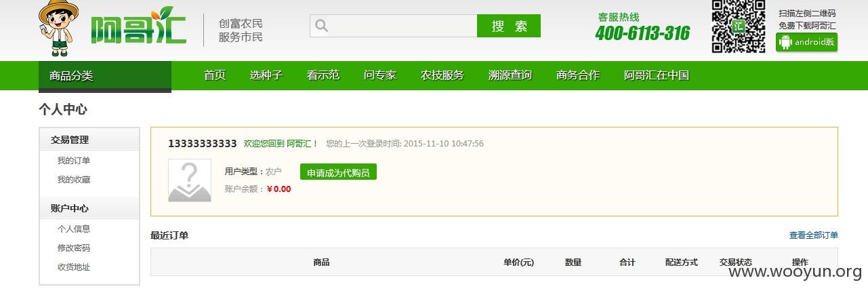The width and height of the screenshot is (868, 291).
Task: Click the 个人中心 page title
Action: 63,109
